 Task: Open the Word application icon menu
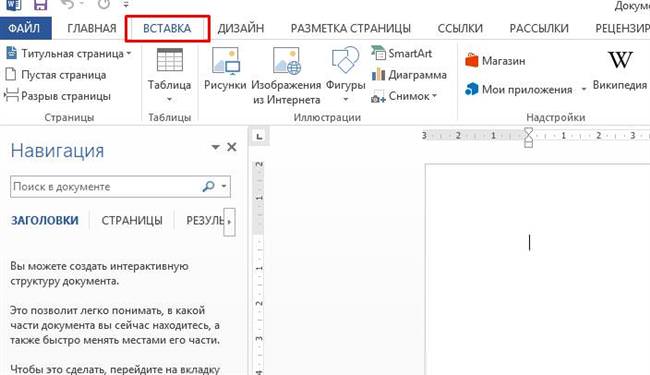pos(13,5)
